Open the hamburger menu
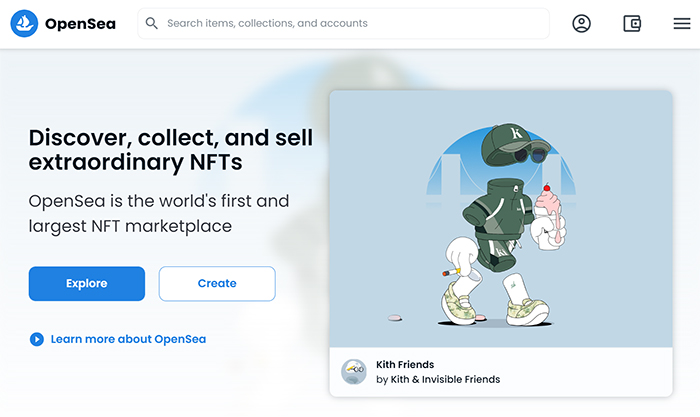 point(682,23)
